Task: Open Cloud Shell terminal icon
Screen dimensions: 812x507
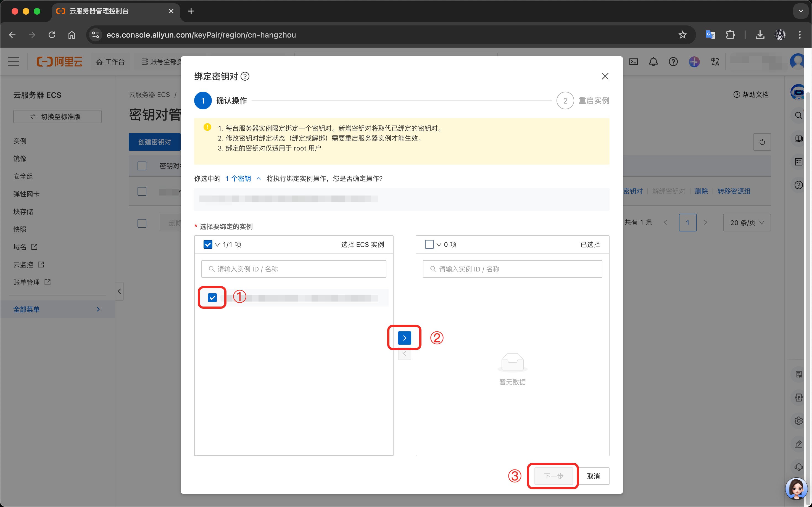Action: (633, 62)
